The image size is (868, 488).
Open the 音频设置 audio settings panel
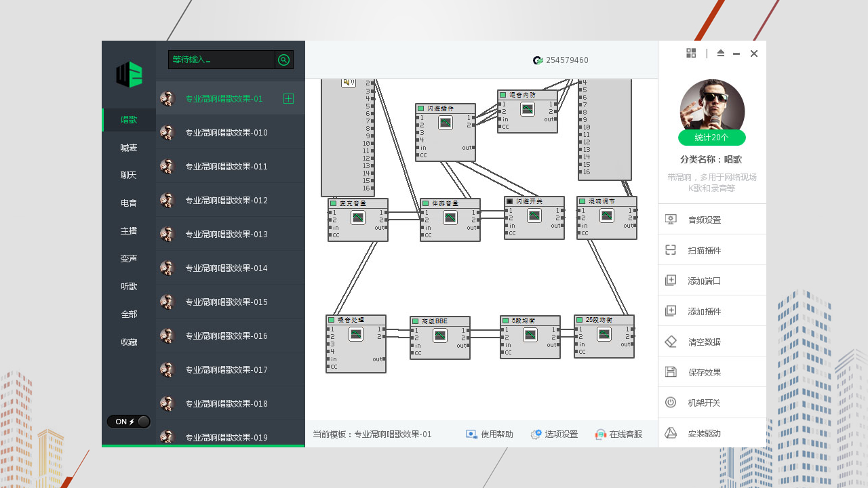pos(671,219)
